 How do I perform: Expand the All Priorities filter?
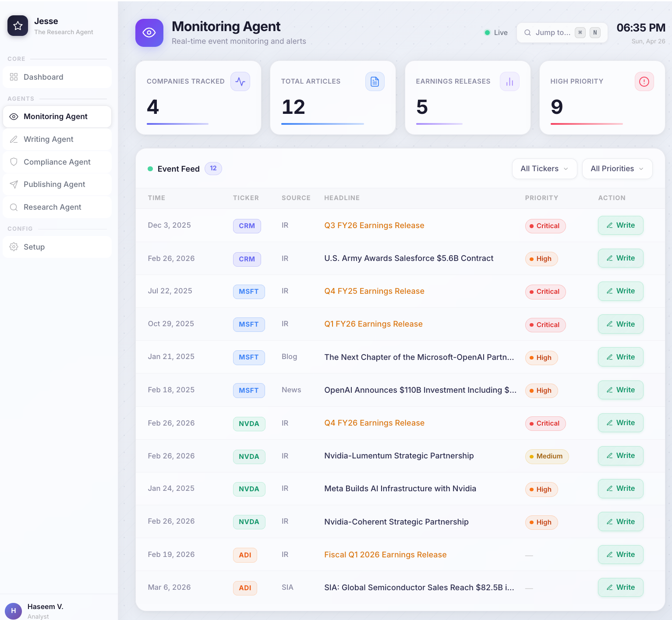(617, 169)
